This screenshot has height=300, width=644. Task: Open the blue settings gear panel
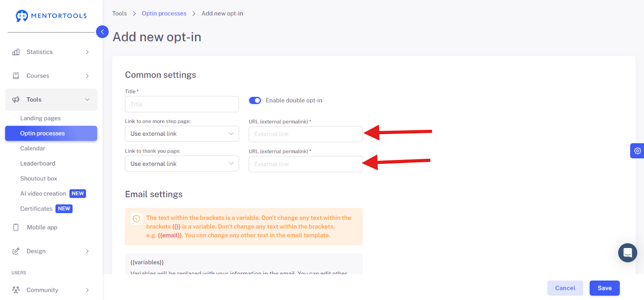click(x=637, y=151)
